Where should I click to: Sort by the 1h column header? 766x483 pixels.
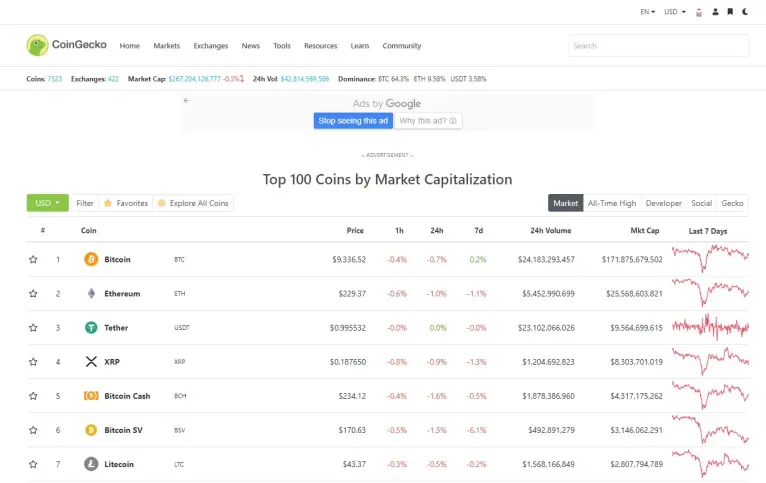(x=399, y=231)
